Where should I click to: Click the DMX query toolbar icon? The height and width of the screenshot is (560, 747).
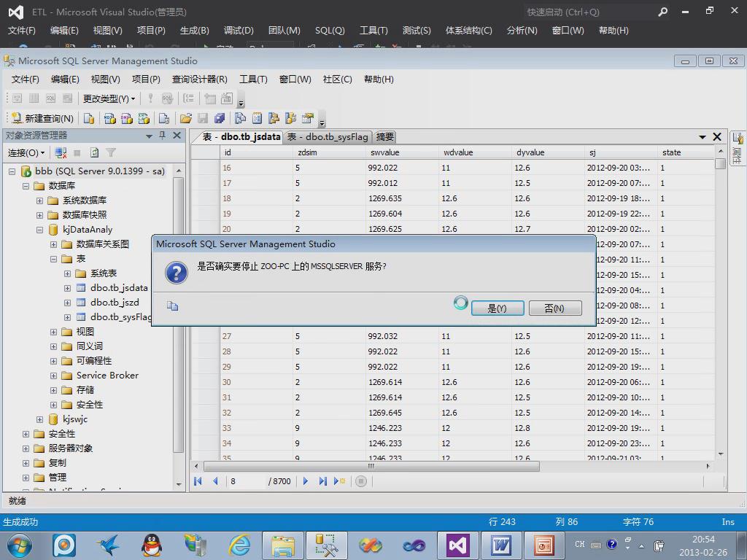[127, 118]
